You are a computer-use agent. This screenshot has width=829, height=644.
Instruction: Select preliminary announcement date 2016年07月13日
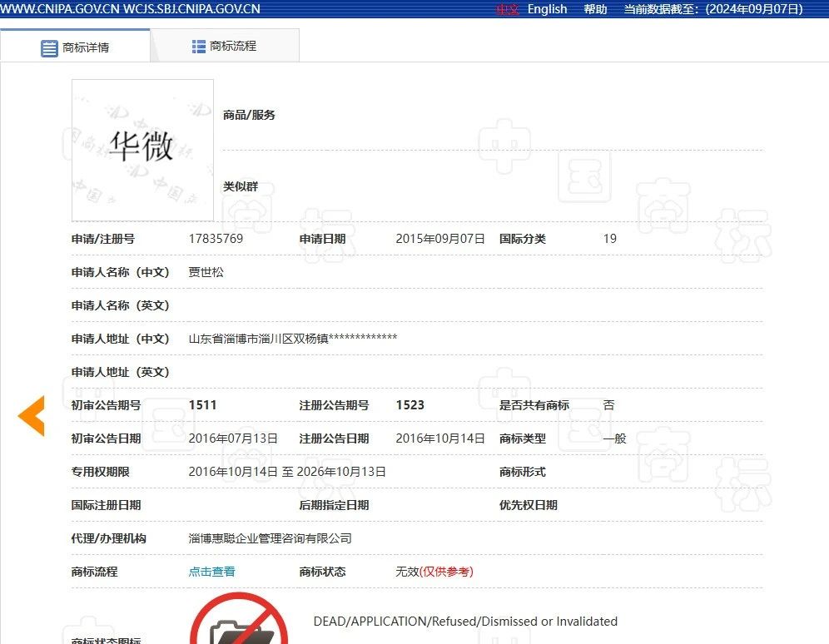click(233, 438)
